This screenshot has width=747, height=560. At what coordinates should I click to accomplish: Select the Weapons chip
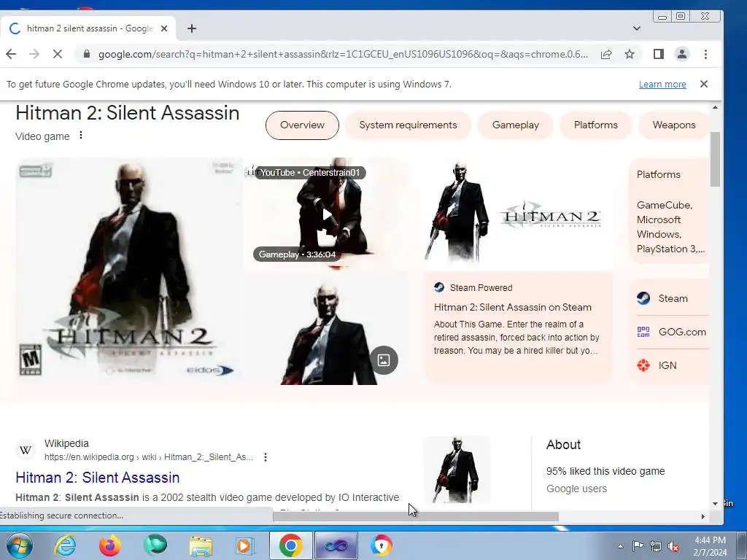673,125
